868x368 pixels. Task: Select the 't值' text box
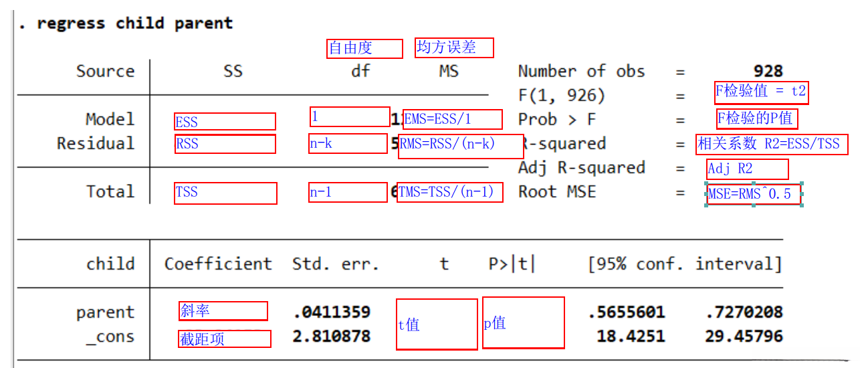pos(437,325)
